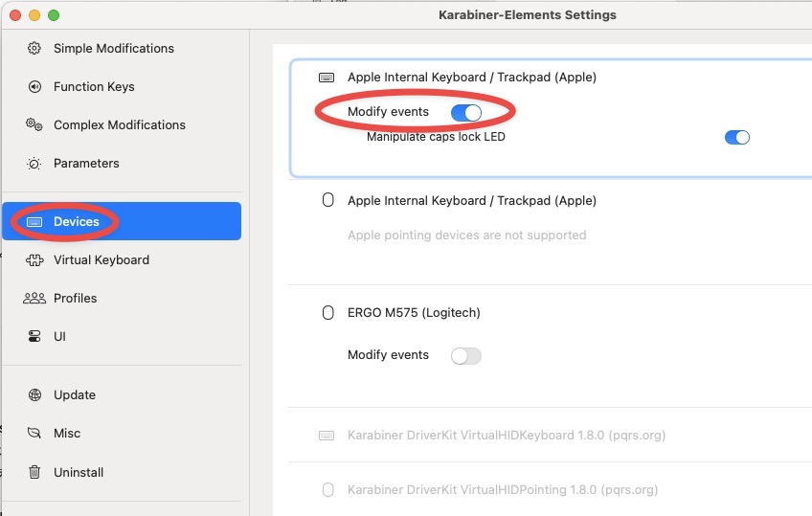
Task: Disable Modify events for Apple Internal Keyboard
Action: tap(466, 112)
